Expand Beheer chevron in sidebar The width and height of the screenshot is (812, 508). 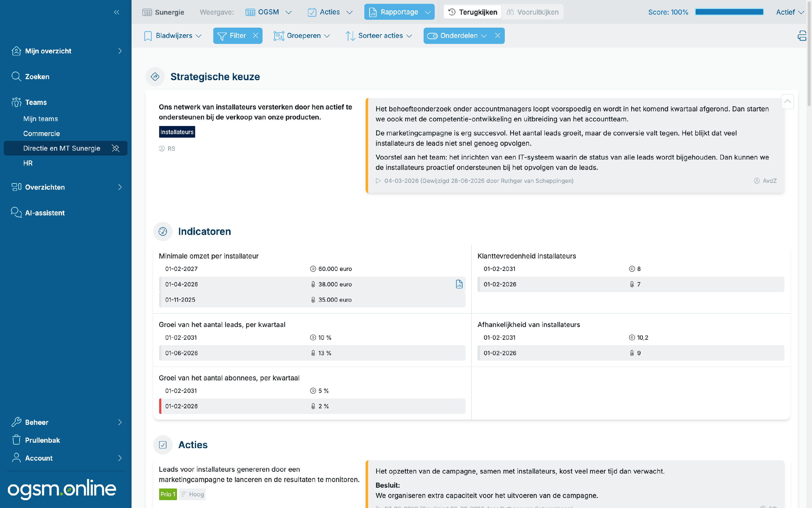120,422
